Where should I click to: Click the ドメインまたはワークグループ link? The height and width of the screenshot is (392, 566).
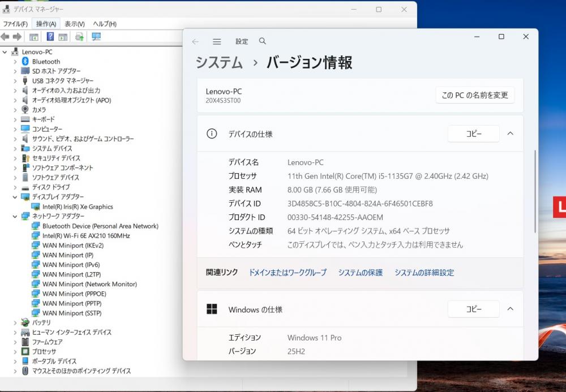tap(288, 273)
